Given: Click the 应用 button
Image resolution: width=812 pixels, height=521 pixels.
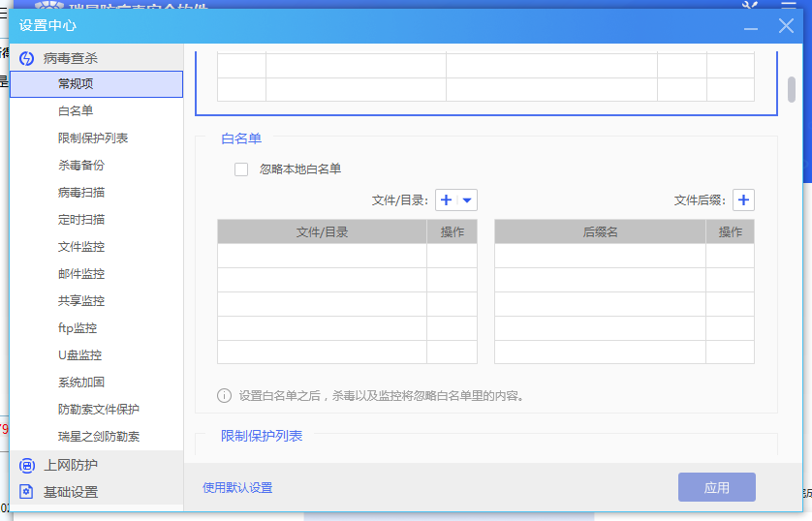Looking at the screenshot, I should tap(716, 487).
